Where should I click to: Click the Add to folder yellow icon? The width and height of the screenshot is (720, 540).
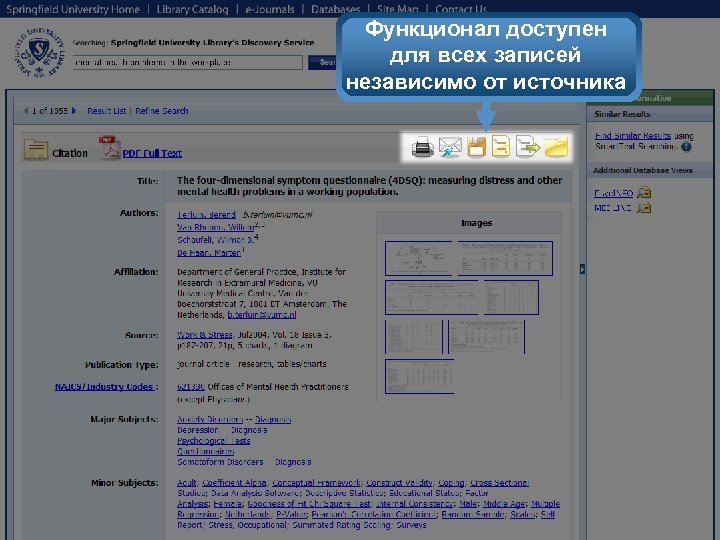557,147
